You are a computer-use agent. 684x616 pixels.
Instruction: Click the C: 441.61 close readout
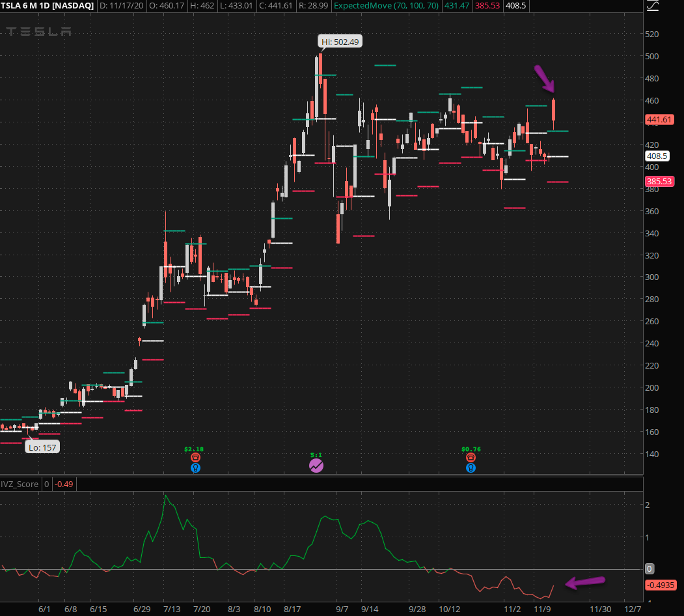275,6
